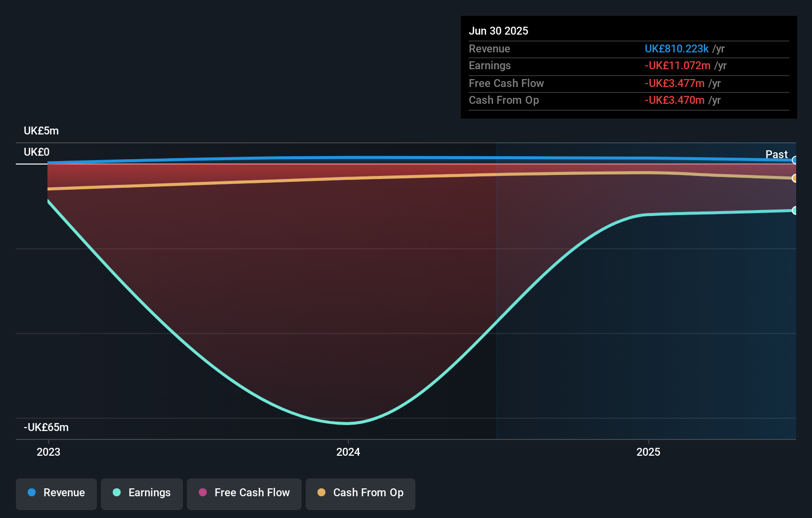The height and width of the screenshot is (518, 812).
Task: Click the UK£810.223k revenue value in tooltip
Action: (677, 49)
